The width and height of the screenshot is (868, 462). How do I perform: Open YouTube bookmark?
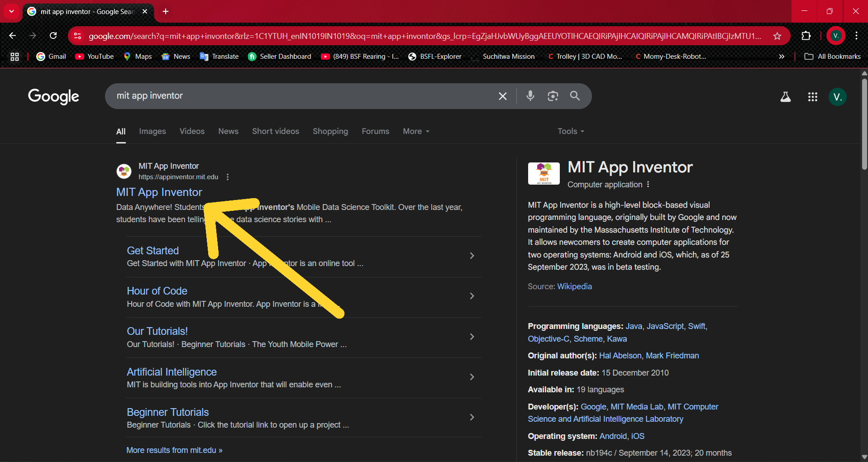[95, 57]
